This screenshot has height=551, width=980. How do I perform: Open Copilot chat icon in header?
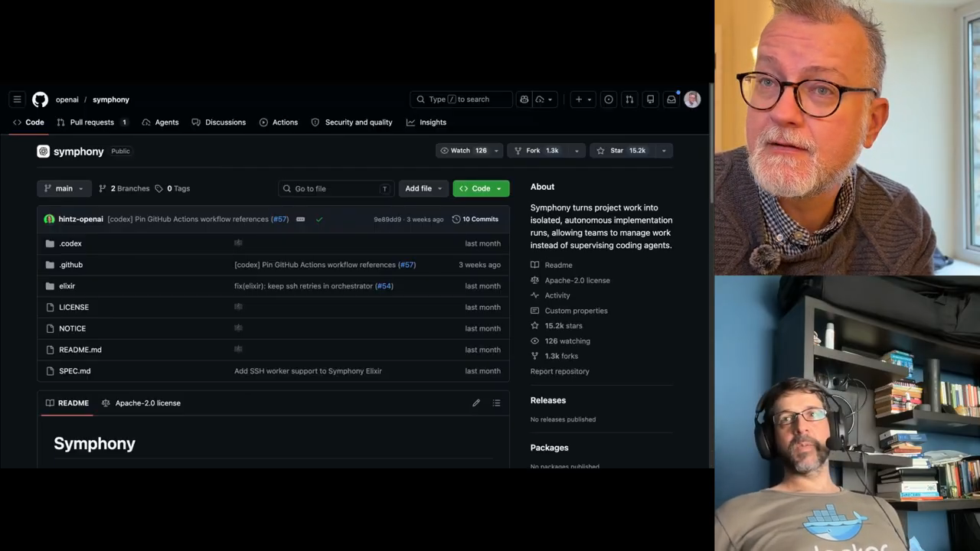tap(524, 99)
